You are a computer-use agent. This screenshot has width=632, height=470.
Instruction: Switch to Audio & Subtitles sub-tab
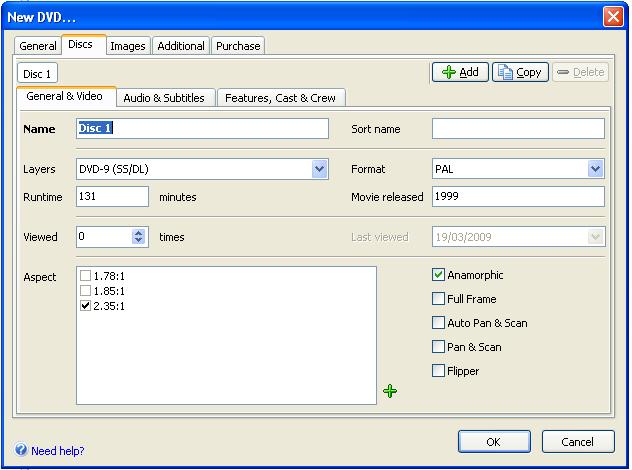pyautogui.click(x=164, y=98)
